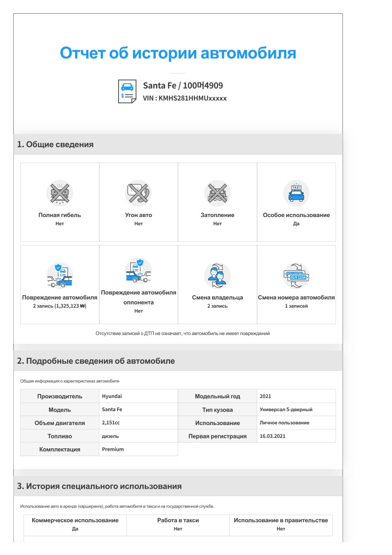Click the Модельный год row header

(218, 396)
